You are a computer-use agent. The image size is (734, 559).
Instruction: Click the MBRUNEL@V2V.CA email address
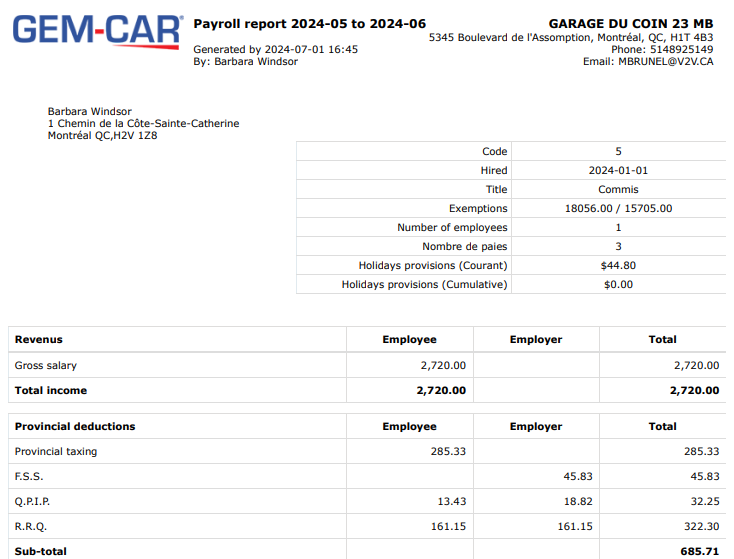click(666, 62)
